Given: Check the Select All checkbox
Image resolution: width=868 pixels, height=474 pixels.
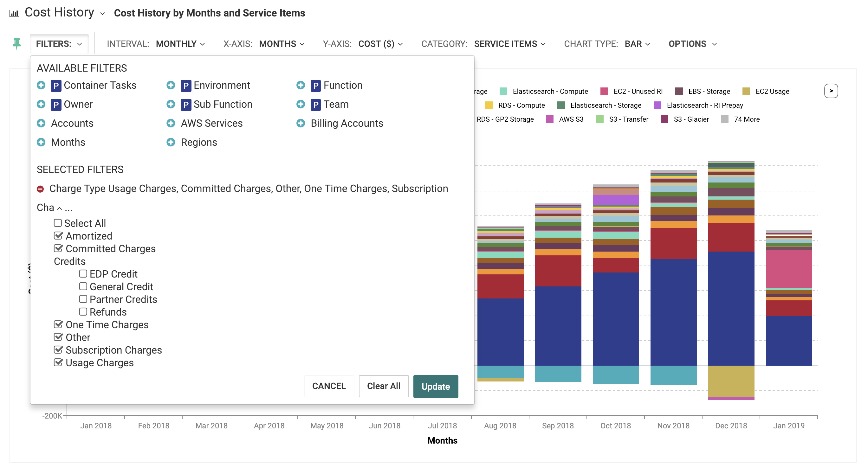Looking at the screenshot, I should tap(58, 223).
